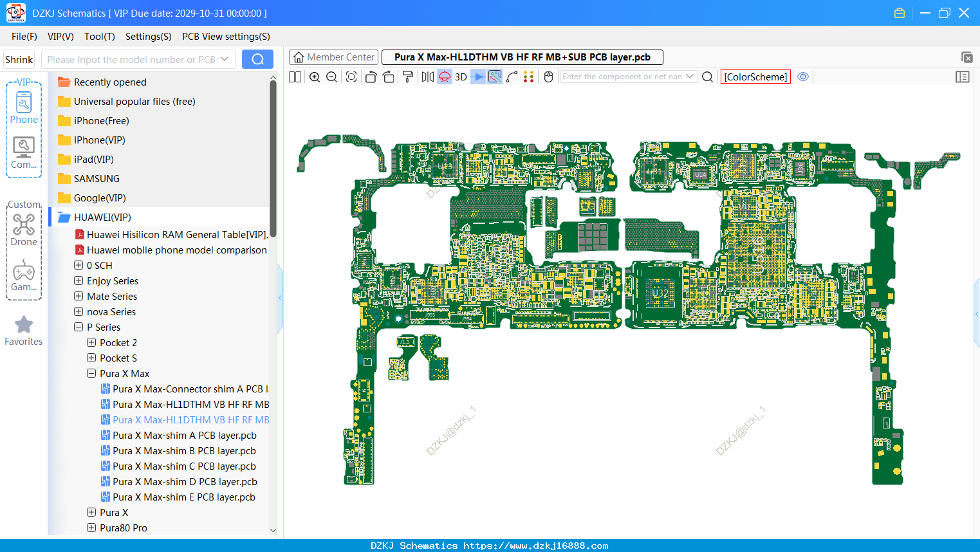Open the File(F) menu
This screenshot has width=980, height=552.
click(x=24, y=37)
